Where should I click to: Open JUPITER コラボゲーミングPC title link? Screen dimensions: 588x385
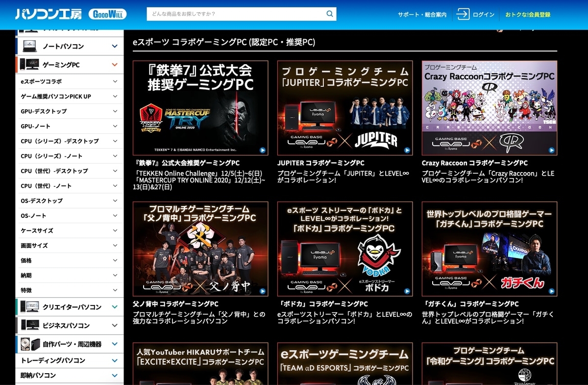(x=321, y=163)
